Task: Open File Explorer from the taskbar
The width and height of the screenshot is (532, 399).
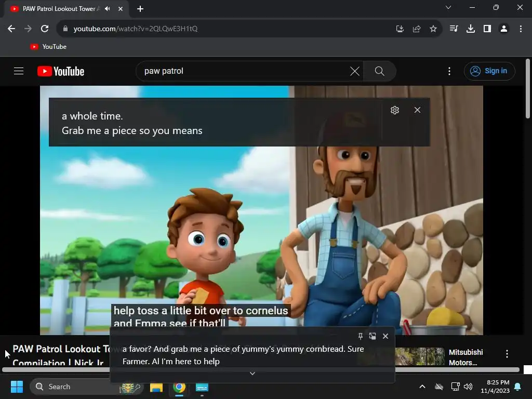Action: coord(156,387)
